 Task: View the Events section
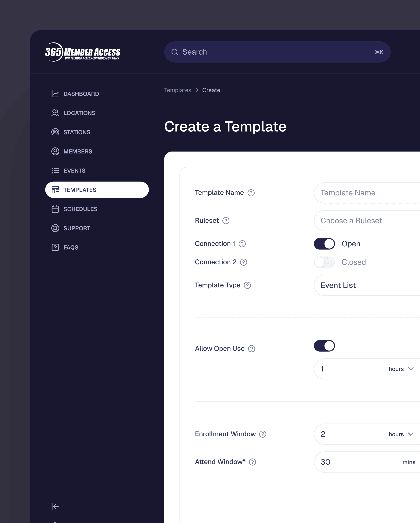pyautogui.click(x=97, y=170)
